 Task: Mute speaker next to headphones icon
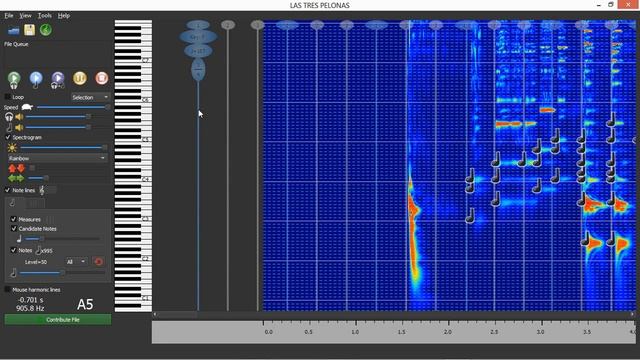tap(19, 117)
